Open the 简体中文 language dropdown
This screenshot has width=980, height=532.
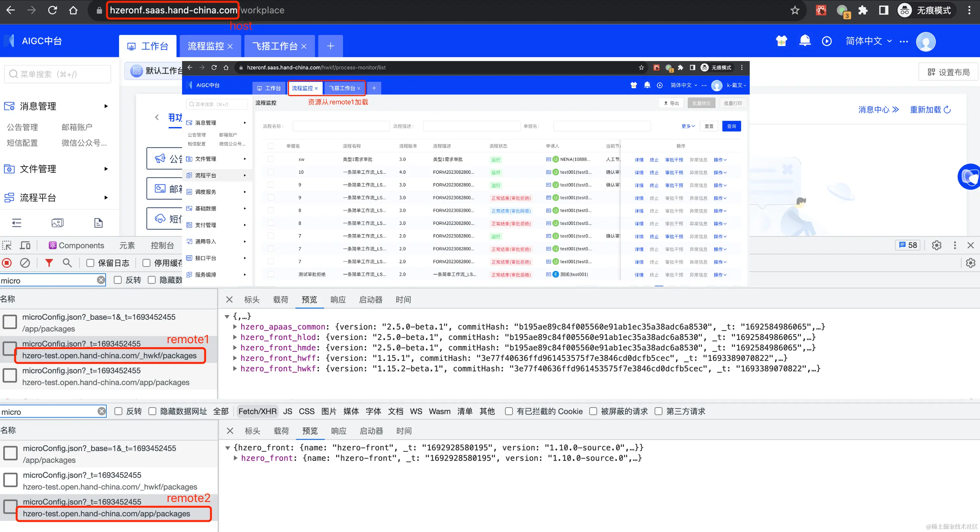pos(868,41)
